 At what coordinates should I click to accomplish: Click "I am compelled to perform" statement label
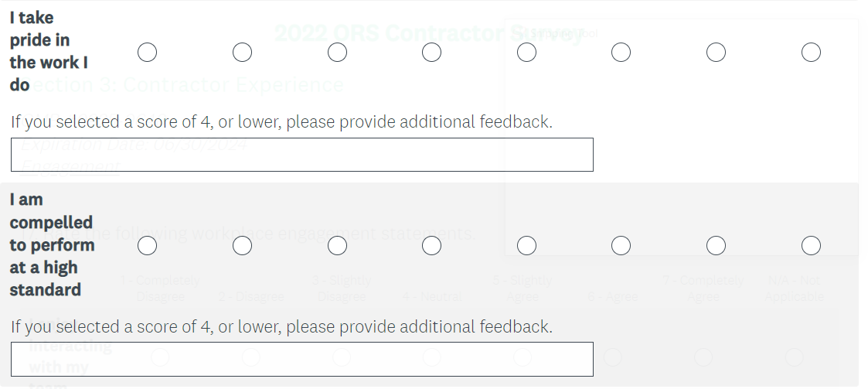tap(51, 244)
